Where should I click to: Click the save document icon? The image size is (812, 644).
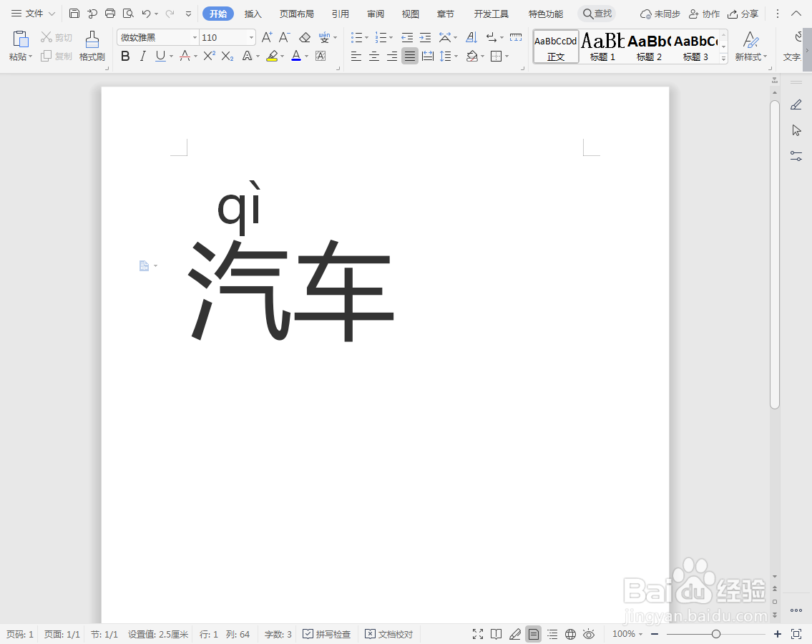tap(74, 14)
